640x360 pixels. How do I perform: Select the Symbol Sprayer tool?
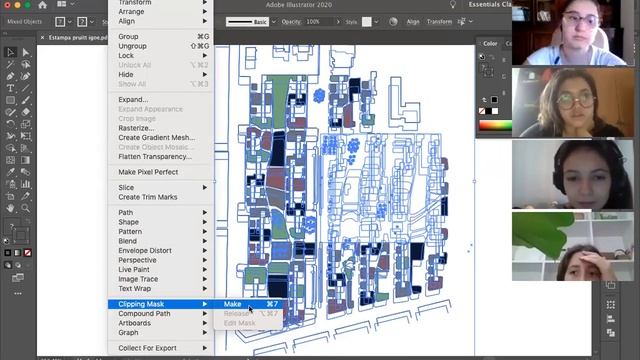click(10, 184)
